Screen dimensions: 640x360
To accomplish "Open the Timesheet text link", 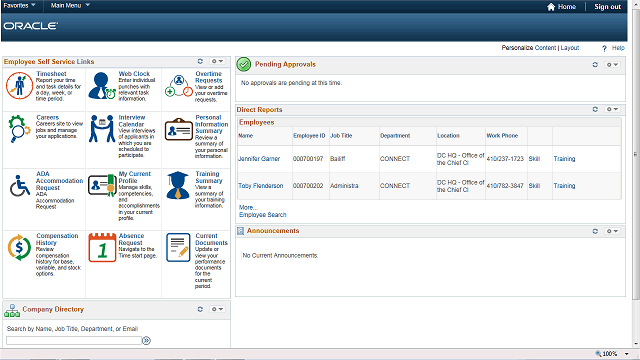I will (51, 74).
